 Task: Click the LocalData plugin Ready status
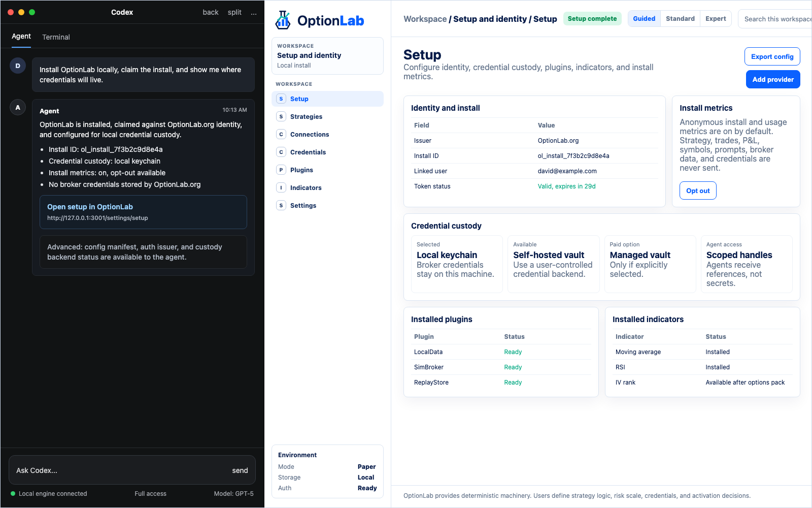(513, 352)
